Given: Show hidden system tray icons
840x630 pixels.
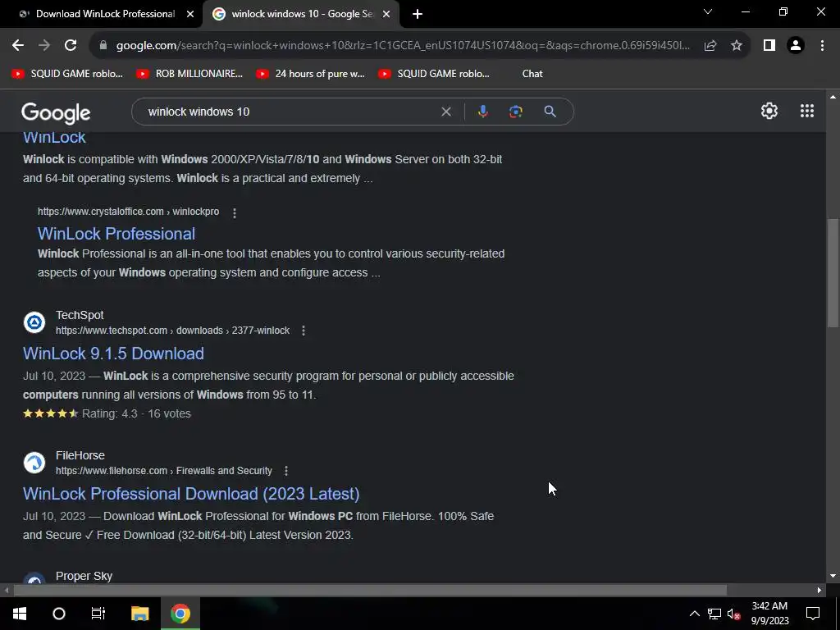Looking at the screenshot, I should 694,614.
